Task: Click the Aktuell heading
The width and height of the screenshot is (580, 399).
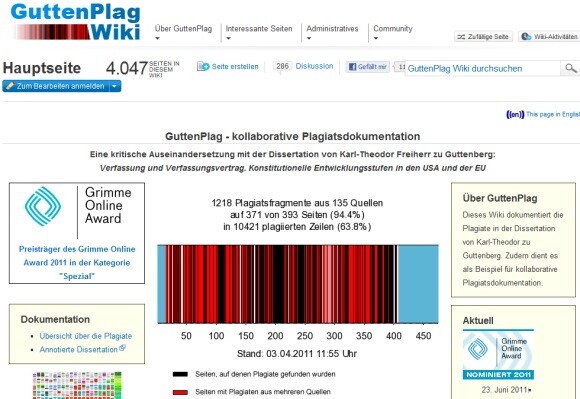Action: [x=478, y=321]
